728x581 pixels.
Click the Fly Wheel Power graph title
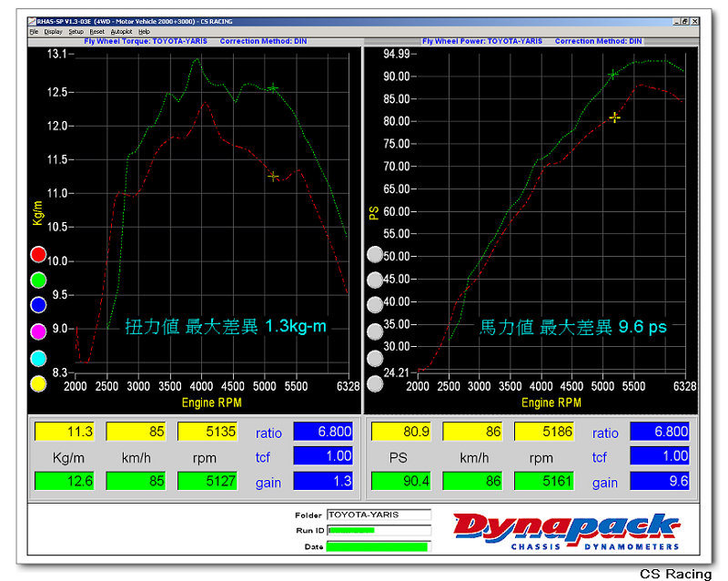pos(532,41)
